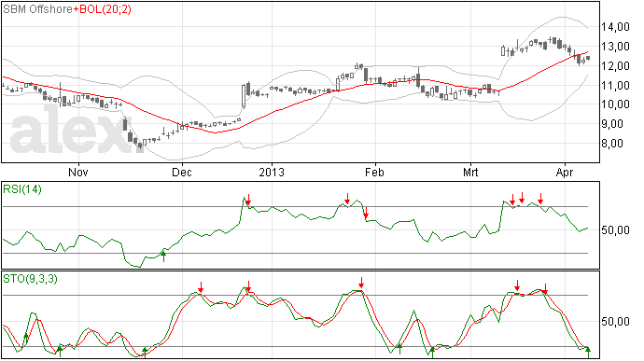Click the Dec date axis label
Viewport: 644px width, 361px height.
182,172
